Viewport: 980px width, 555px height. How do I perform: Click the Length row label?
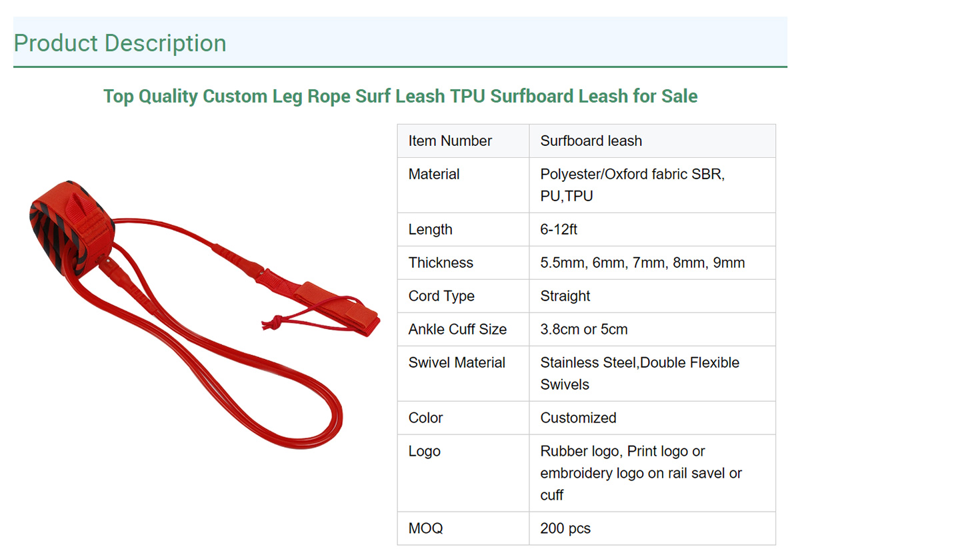tap(430, 230)
